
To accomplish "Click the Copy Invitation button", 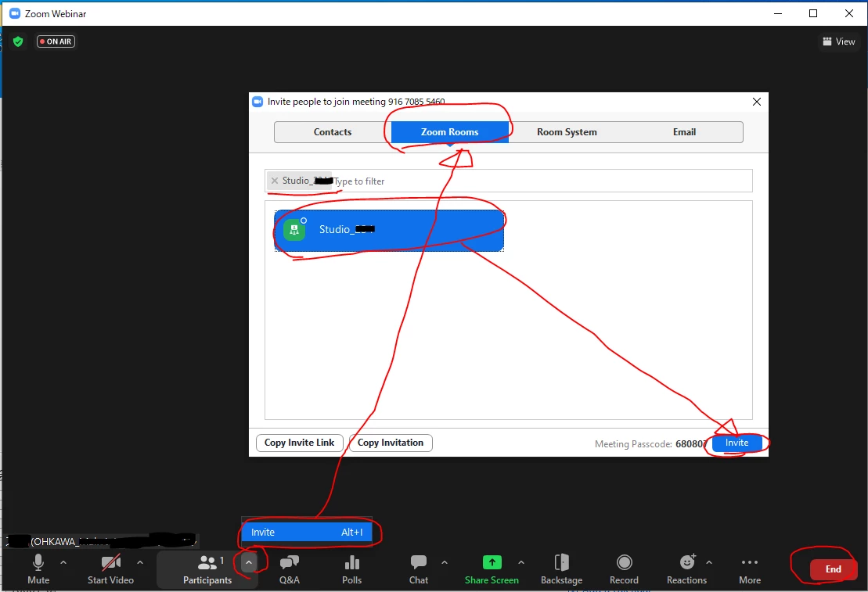I will tap(391, 443).
